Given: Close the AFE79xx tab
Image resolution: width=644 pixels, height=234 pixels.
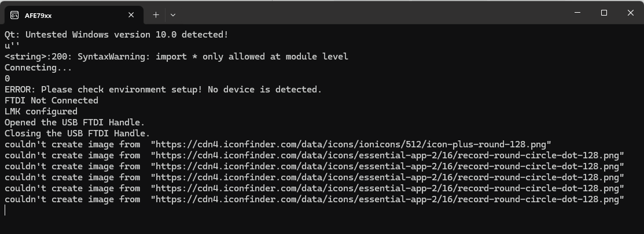Looking at the screenshot, I should [131, 15].
